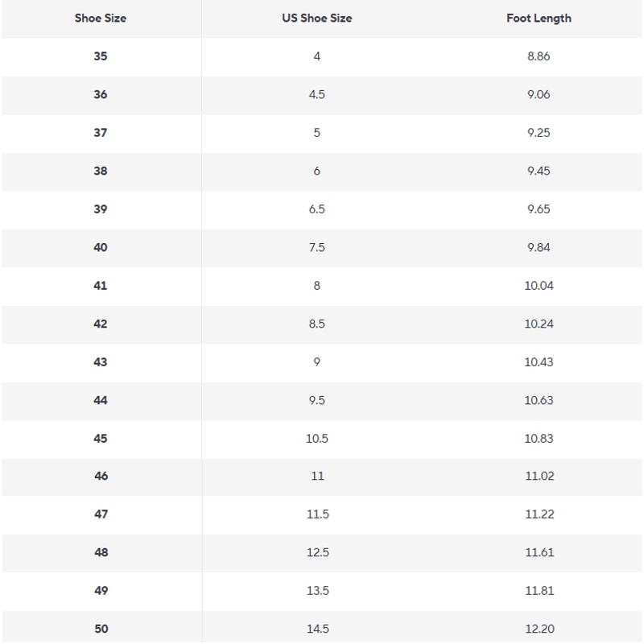Click the US shoe size 6.5 cell
Viewport: 644px width, 644px height.
[316, 209]
